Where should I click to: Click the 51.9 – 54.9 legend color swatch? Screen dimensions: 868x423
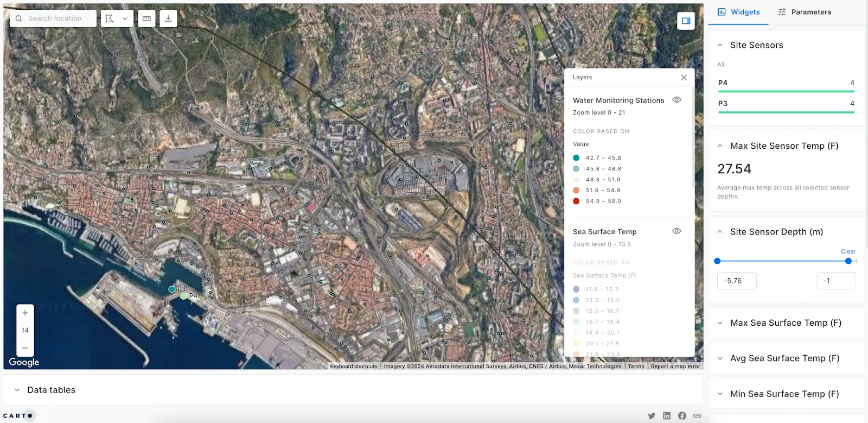576,191
